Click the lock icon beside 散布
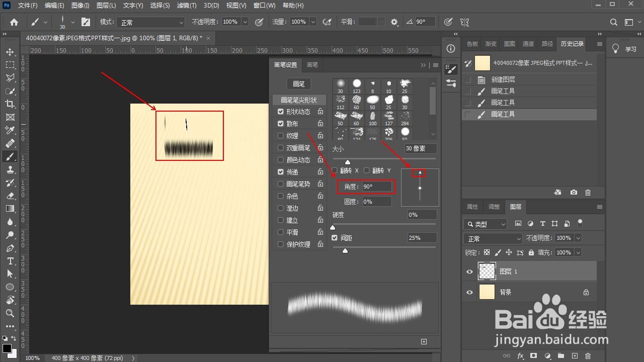The width and height of the screenshot is (644, 362). tap(320, 123)
